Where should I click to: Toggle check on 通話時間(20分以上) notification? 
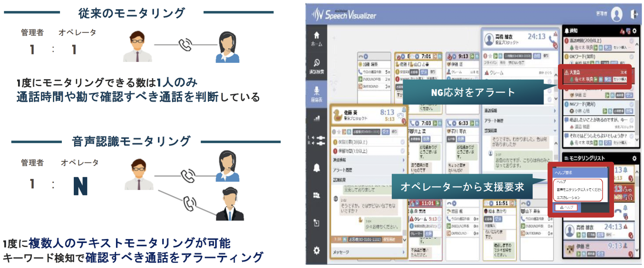pos(631,41)
